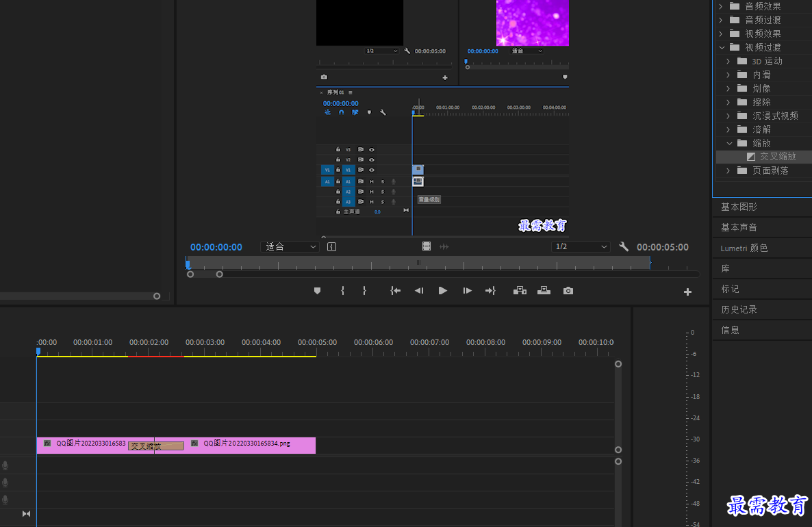The image size is (812, 527).
Task: Click the Source monitor scrollbar end handle
Action: (157, 296)
